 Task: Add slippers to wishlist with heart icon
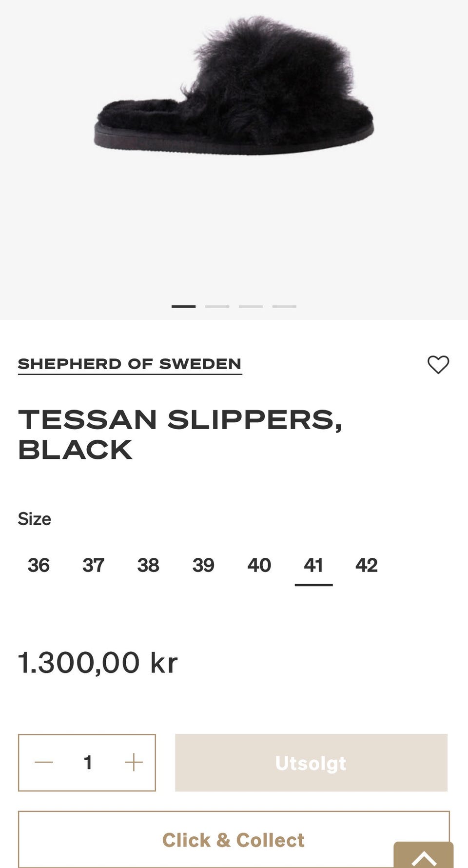(x=438, y=365)
